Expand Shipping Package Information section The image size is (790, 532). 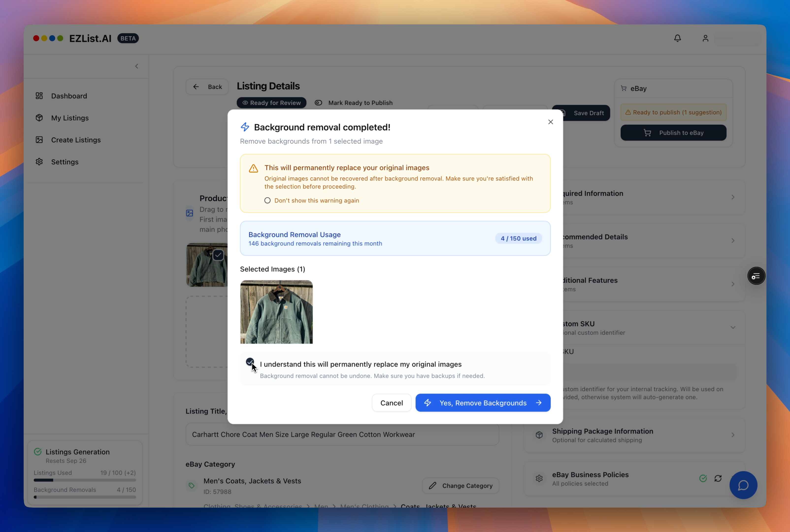[733, 435]
